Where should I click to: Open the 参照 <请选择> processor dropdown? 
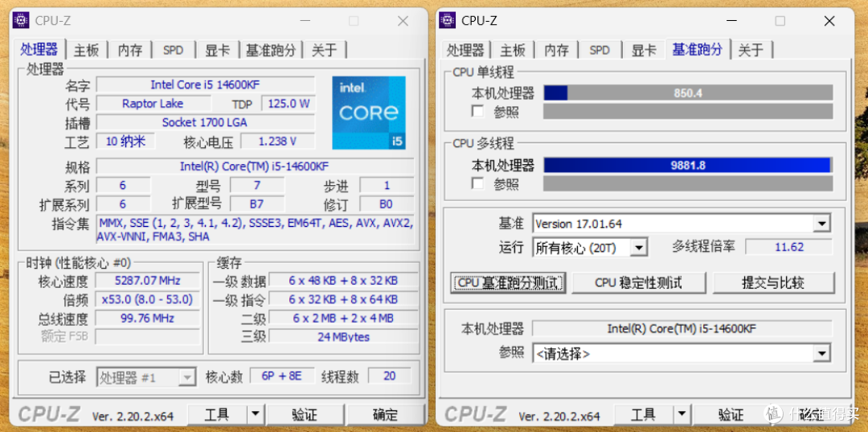pyautogui.click(x=821, y=353)
